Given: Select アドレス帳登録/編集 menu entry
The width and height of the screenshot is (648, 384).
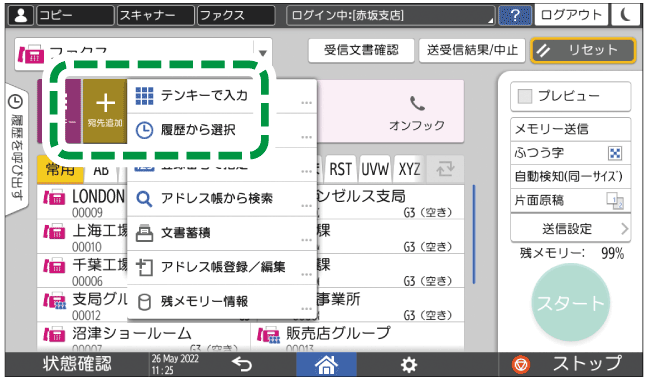Looking at the screenshot, I should [222, 267].
